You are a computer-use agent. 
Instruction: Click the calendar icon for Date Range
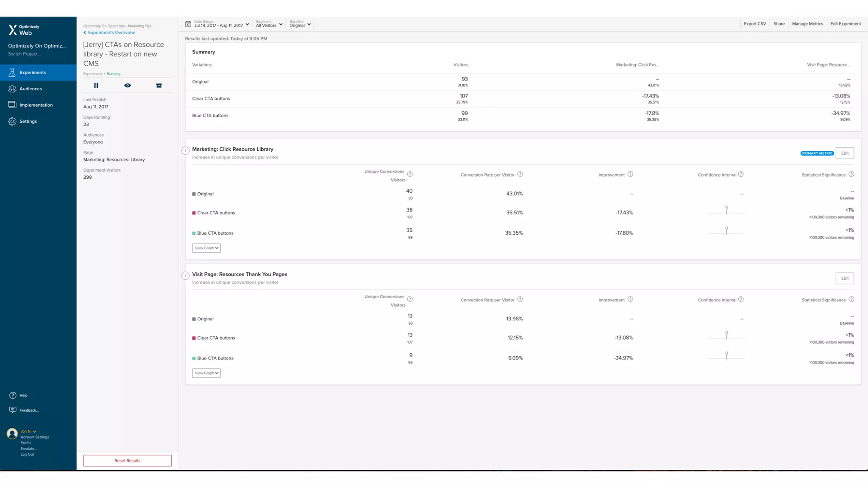pyautogui.click(x=188, y=24)
